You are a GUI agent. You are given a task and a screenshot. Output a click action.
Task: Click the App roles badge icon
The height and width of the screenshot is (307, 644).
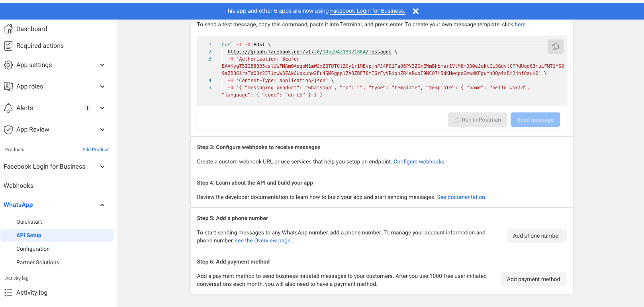[8, 87]
